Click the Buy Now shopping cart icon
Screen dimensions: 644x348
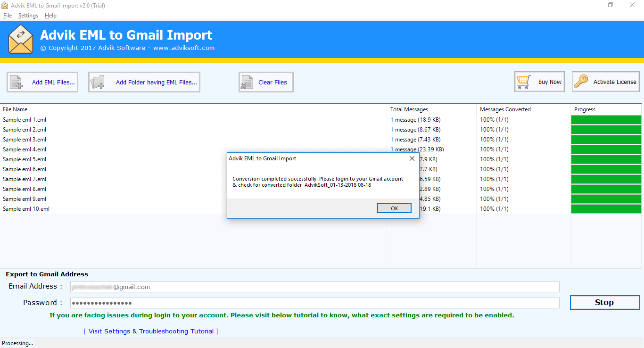click(524, 82)
